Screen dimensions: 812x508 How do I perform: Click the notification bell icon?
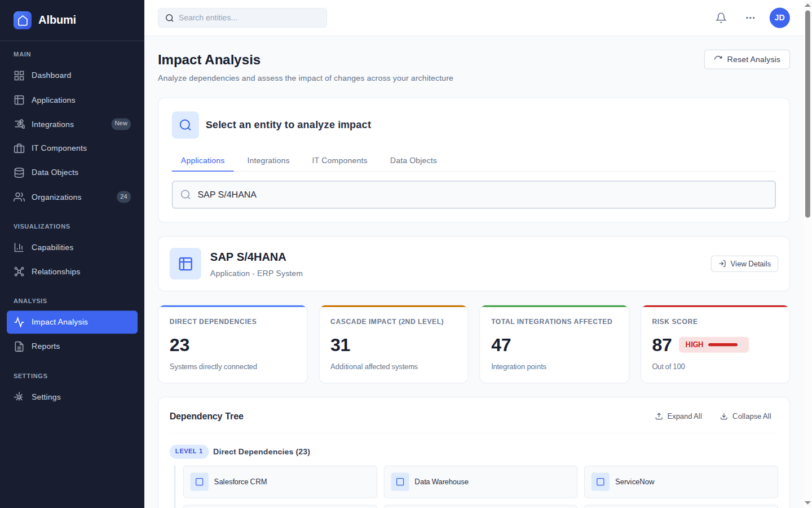[x=721, y=17]
